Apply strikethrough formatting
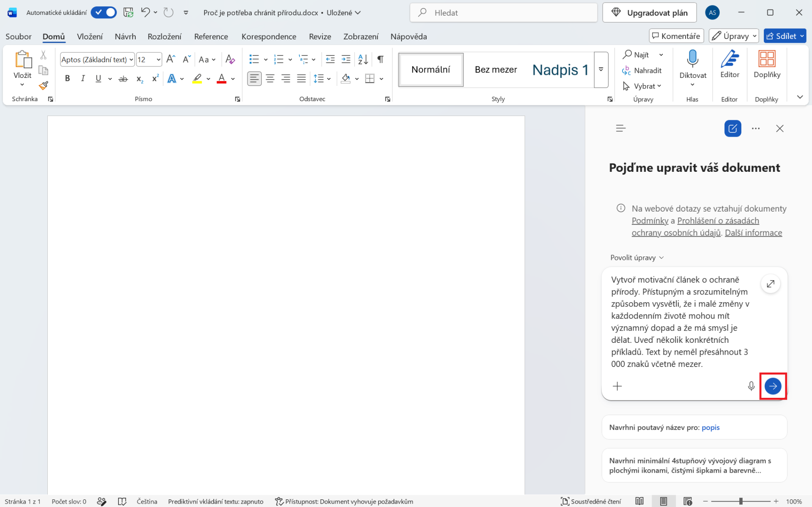The width and height of the screenshot is (812, 507). [123, 78]
